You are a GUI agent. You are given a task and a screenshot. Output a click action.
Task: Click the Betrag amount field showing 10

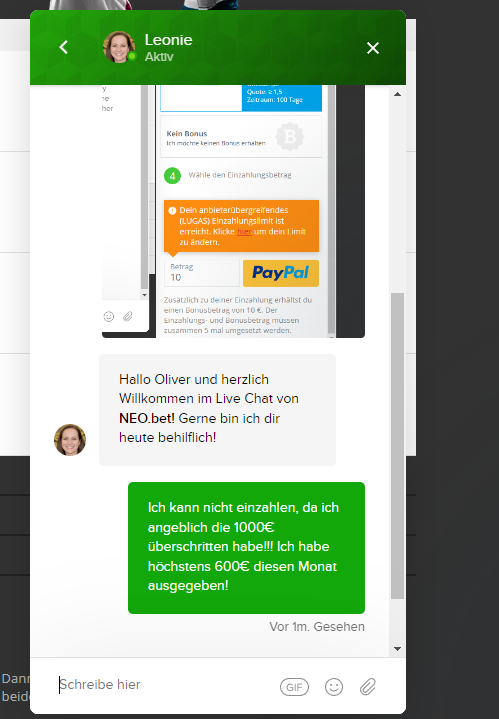[x=202, y=273]
